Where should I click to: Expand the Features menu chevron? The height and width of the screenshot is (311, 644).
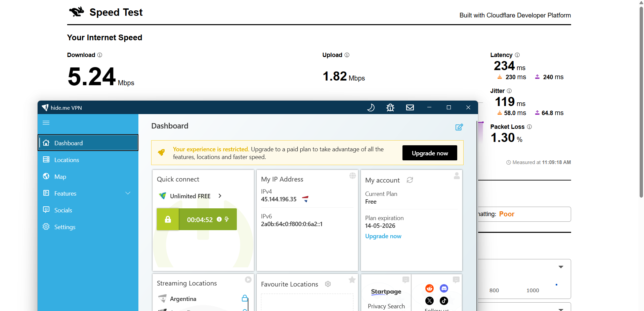(128, 193)
